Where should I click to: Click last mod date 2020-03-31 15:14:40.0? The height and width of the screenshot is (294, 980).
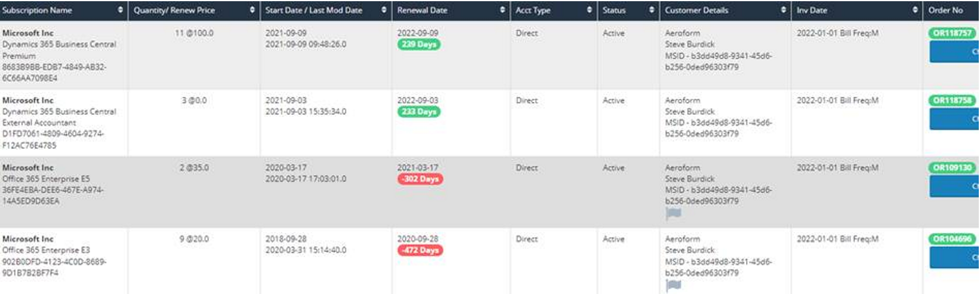[306, 250]
